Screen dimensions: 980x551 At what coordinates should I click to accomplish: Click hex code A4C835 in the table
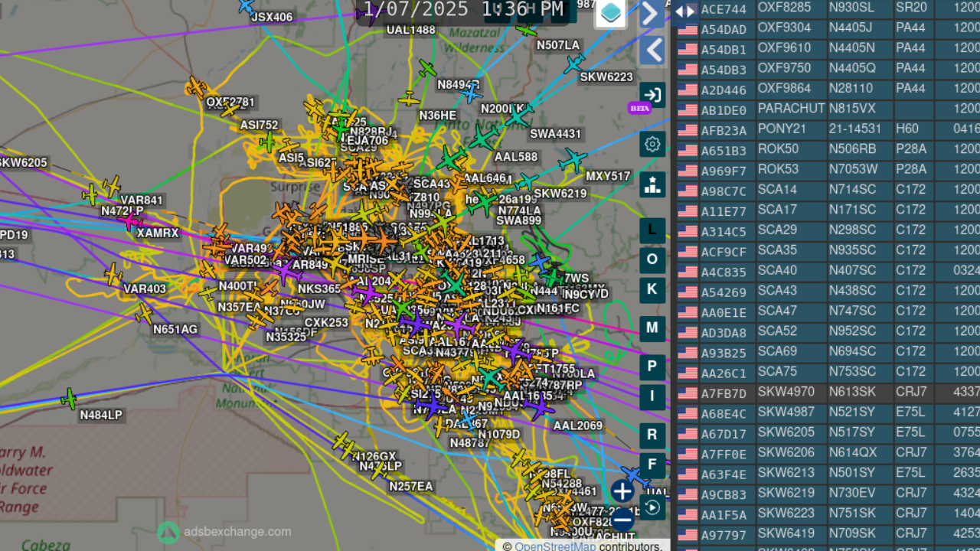724,272
